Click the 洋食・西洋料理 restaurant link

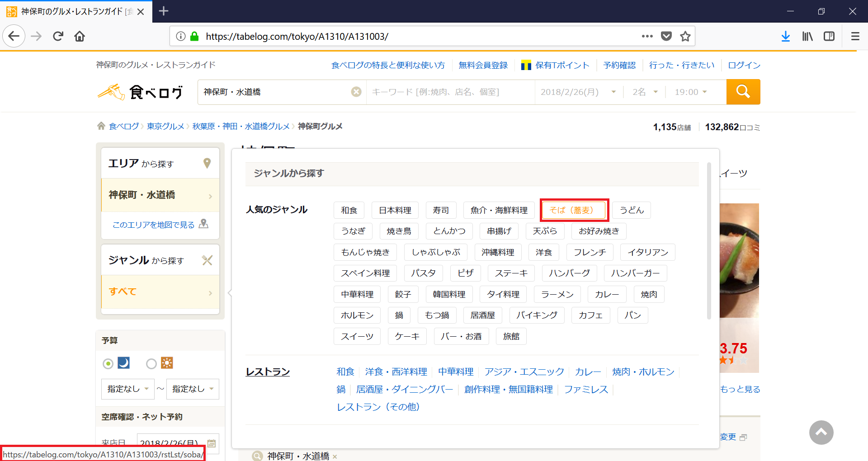pyautogui.click(x=396, y=372)
